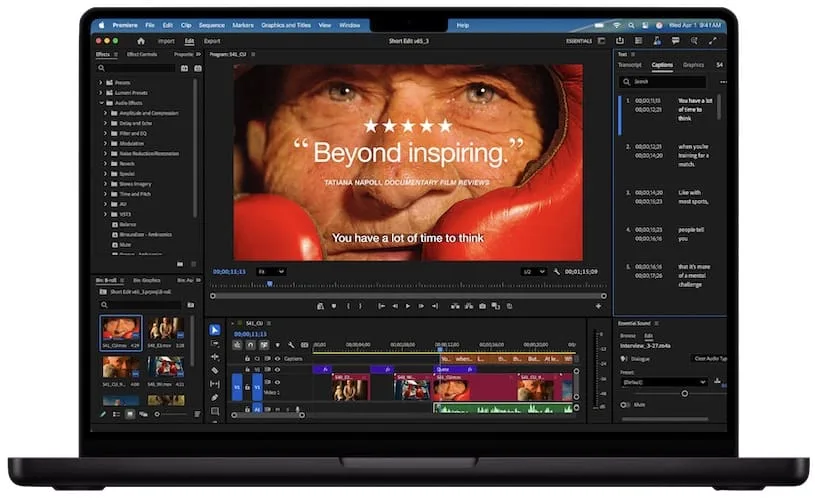Switch to the Transcript tab
This screenshot has width=815, height=498.
pos(629,65)
